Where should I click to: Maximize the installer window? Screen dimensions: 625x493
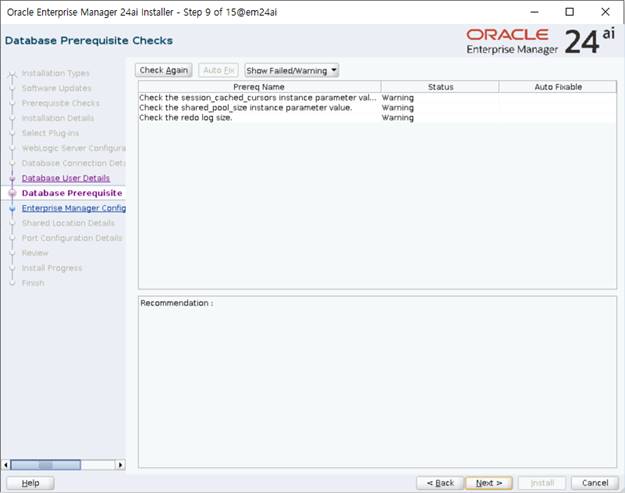click(570, 12)
